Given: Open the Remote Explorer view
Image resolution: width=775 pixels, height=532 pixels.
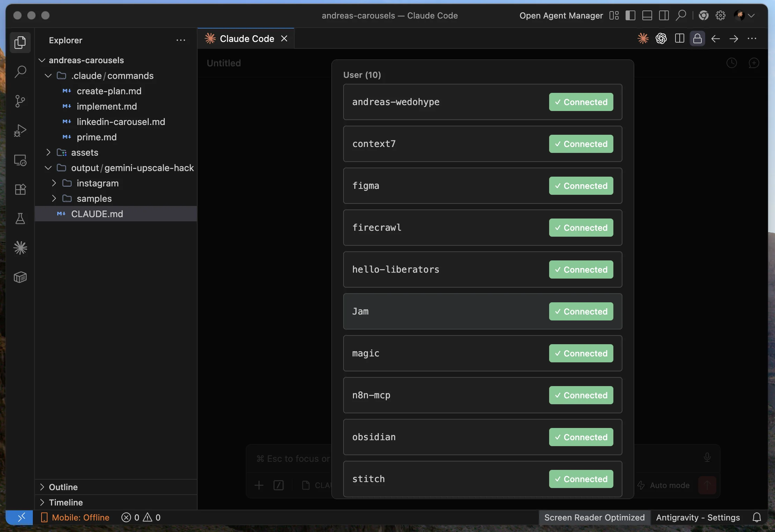Looking at the screenshot, I should (20, 160).
